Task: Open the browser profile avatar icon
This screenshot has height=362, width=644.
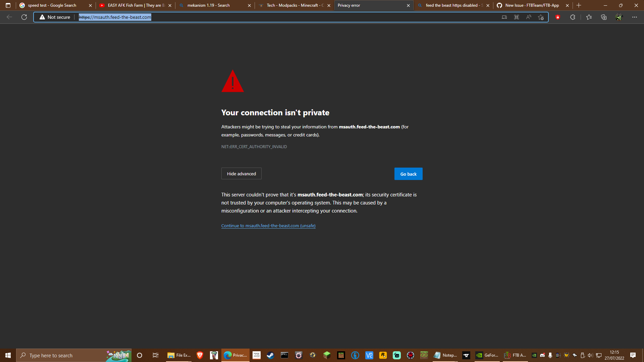Action: 619,17
